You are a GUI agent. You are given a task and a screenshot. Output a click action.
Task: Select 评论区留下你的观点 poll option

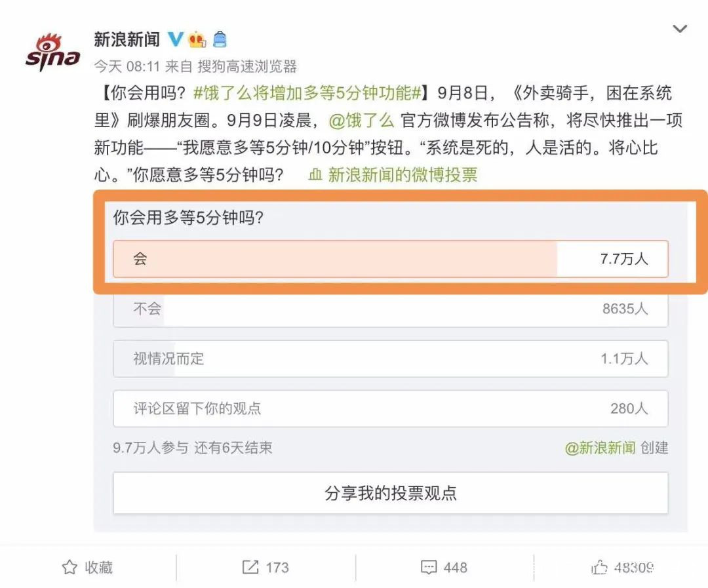390,408
